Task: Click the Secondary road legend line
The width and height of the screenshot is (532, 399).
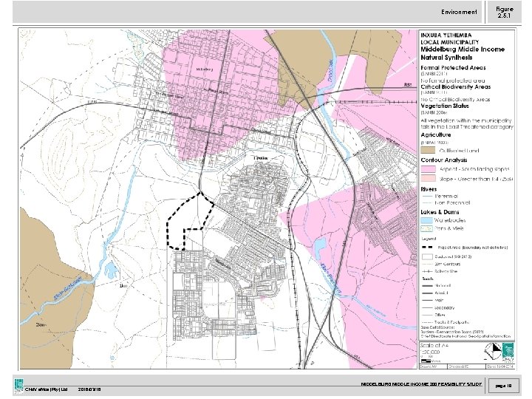Action: point(428,308)
